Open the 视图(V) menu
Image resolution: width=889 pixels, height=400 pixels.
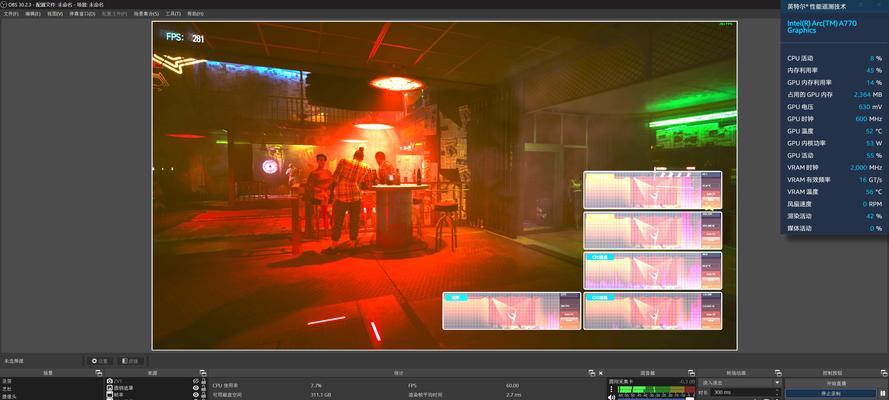[x=55, y=14]
